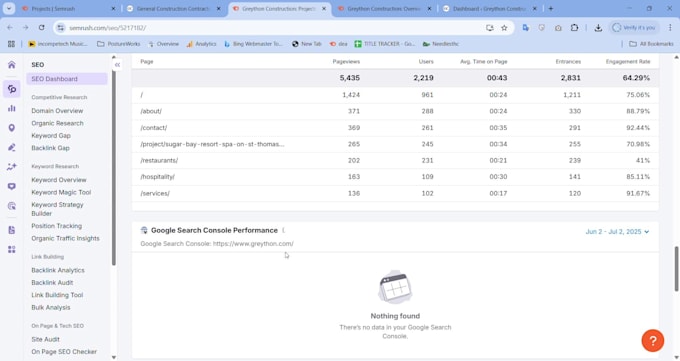The width and height of the screenshot is (680, 361).
Task: Select the SEO toolkit icon in left rail
Action: coord(12,89)
